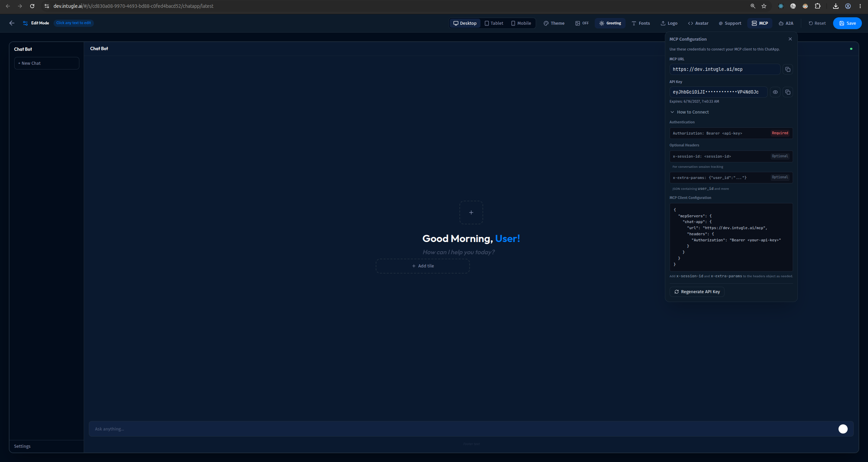Close the MCP Configuration panel
This screenshot has width=868, height=462.
coord(790,39)
